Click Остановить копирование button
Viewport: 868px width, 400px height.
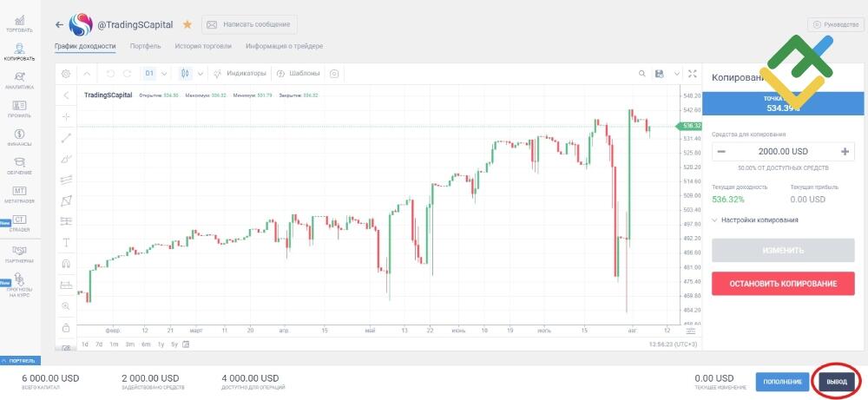(x=783, y=283)
